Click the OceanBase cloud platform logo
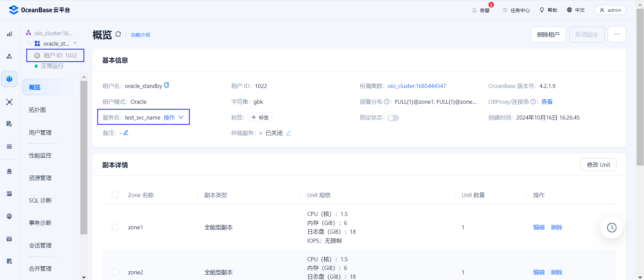The height and width of the screenshot is (280, 644). point(39,10)
